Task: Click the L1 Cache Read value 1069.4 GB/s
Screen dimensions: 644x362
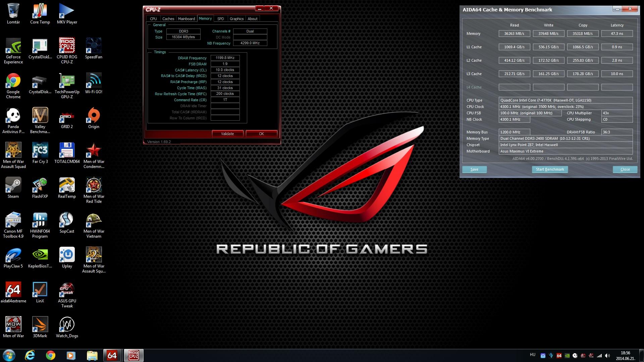Action: (514, 47)
